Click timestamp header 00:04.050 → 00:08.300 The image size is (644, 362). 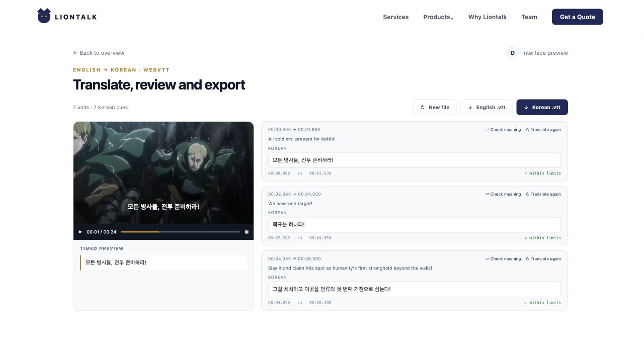coord(294,259)
